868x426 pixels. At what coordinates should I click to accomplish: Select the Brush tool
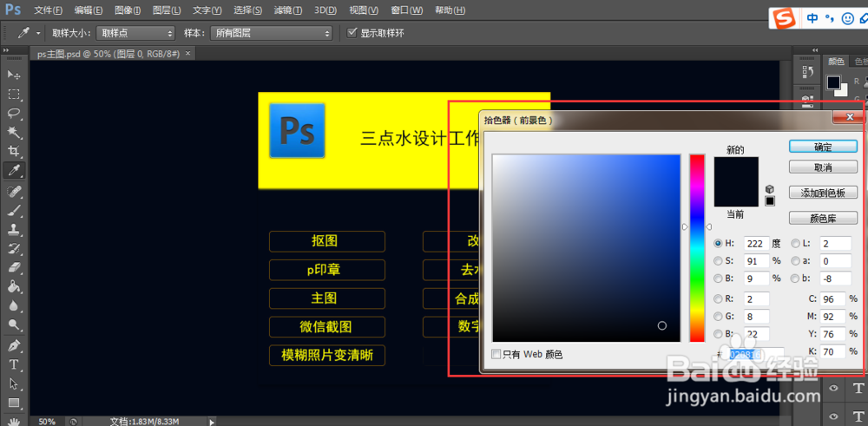14,210
